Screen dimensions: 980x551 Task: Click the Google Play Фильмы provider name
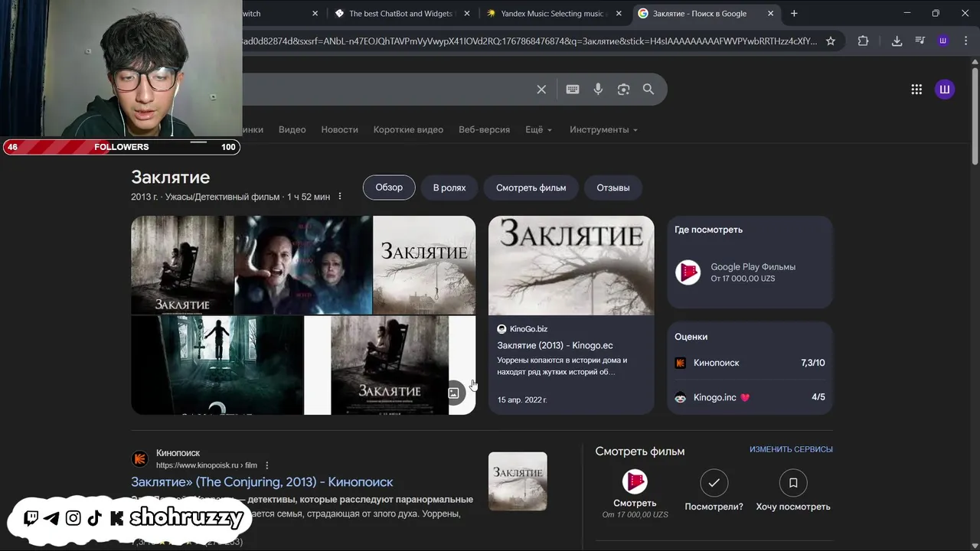pyautogui.click(x=753, y=267)
